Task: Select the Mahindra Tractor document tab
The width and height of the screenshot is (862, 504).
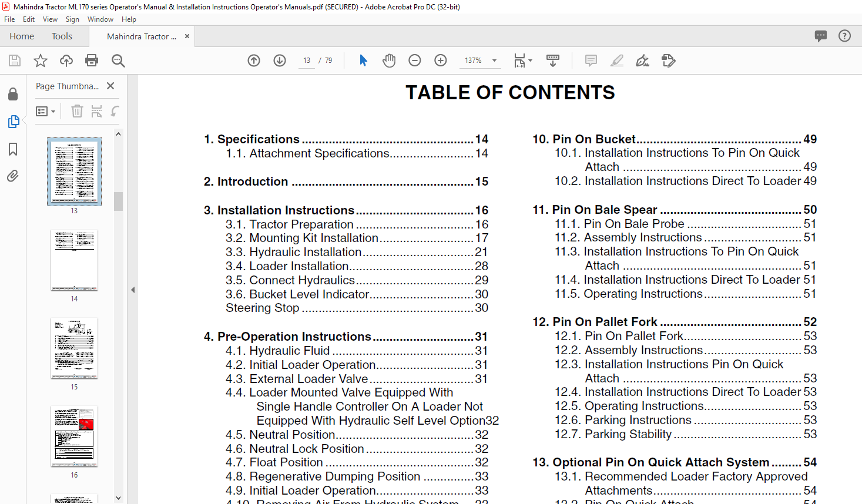Action: (142, 36)
